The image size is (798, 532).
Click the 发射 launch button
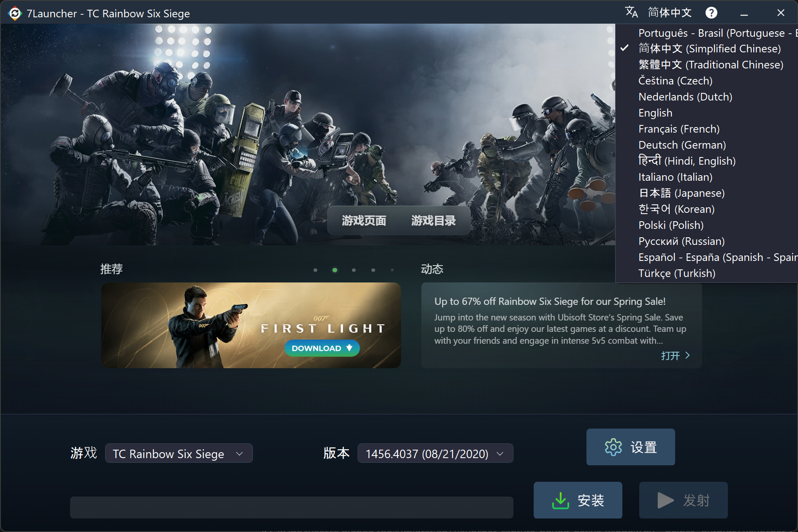click(684, 500)
